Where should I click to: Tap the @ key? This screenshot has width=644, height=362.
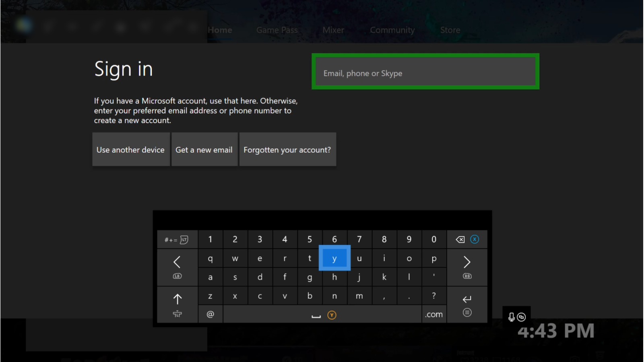point(211,314)
